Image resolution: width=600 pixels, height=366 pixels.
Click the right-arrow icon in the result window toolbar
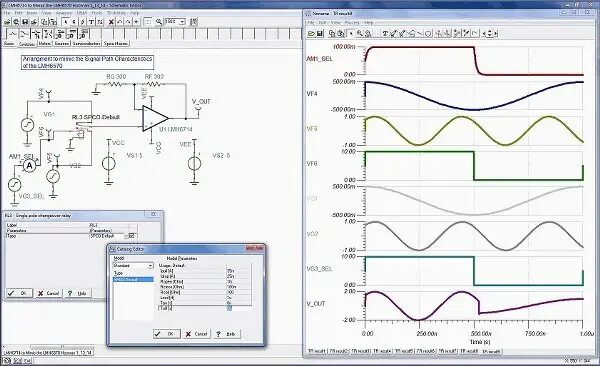(496, 34)
